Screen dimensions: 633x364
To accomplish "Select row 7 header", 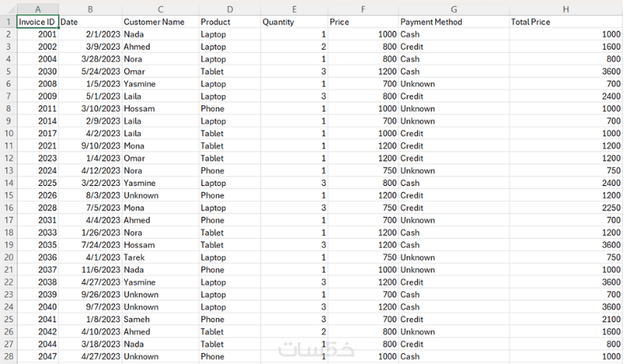I will pos(8,96).
